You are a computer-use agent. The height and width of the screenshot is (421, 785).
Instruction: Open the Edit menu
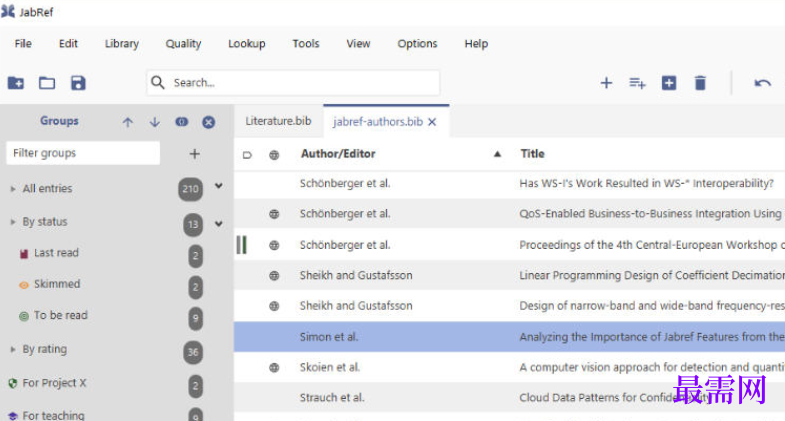point(68,44)
